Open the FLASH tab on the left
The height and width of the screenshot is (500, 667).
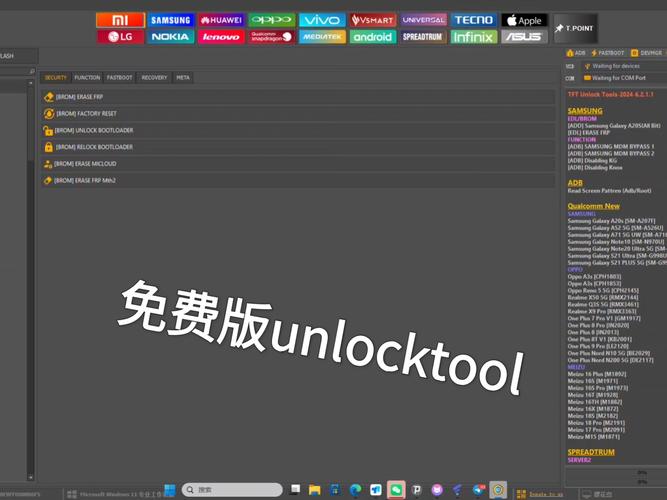click(17, 56)
